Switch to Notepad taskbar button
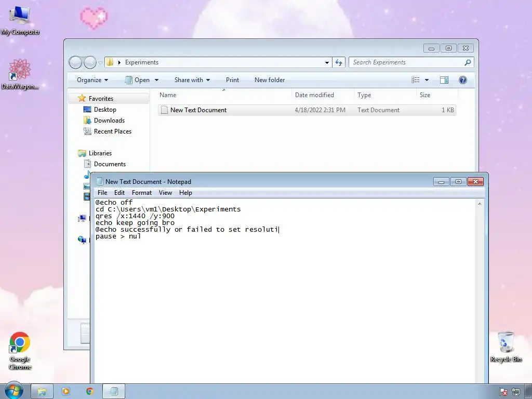This screenshot has width=532, height=399. 114,392
